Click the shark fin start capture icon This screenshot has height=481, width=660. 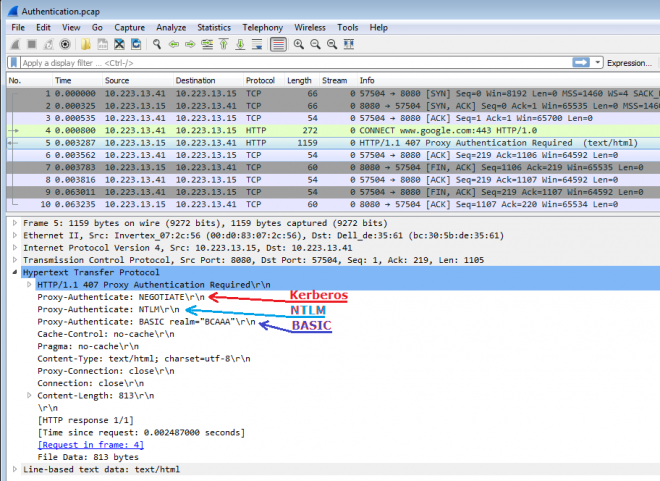(x=16, y=44)
